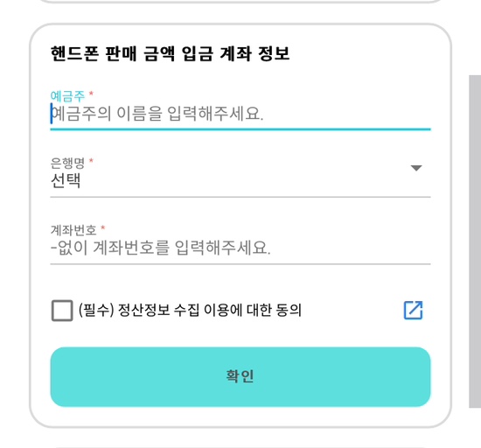Click the red asterisk beside 예금주
This screenshot has height=448, width=481.
coord(91,94)
